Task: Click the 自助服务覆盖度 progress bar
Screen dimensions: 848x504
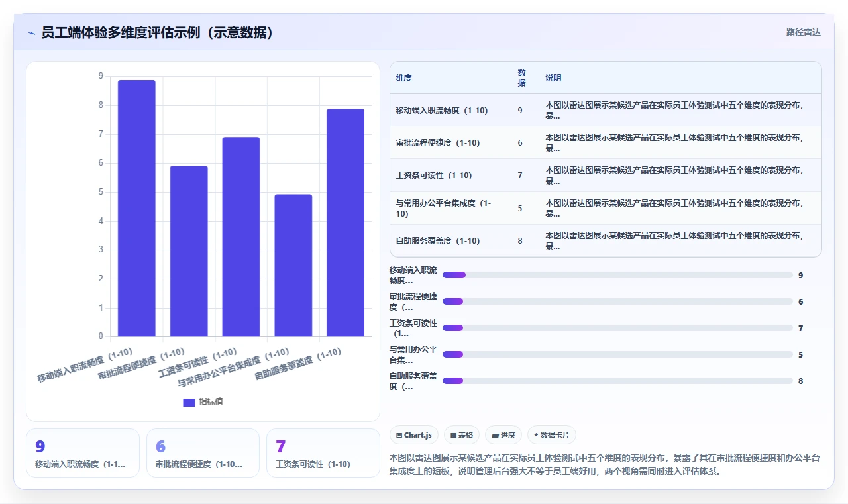Action: pos(617,381)
